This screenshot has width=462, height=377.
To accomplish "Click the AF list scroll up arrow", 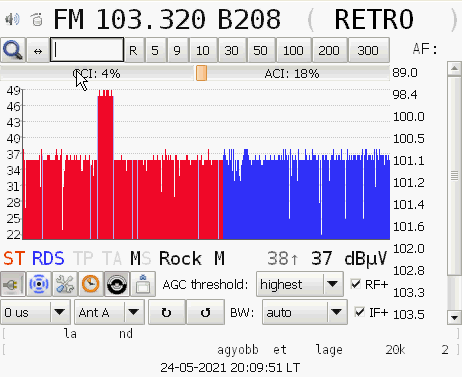I will coord(454,69).
